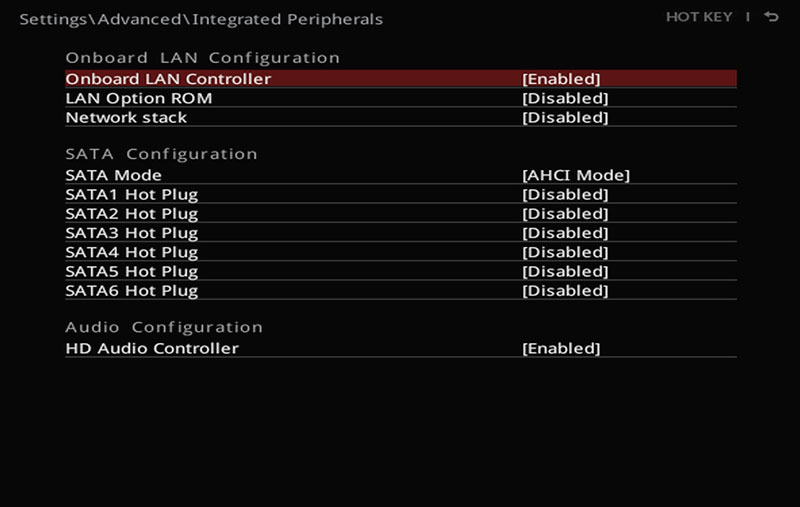
Task: Open the SATA Mode AHCI dropdown
Action: click(x=576, y=175)
